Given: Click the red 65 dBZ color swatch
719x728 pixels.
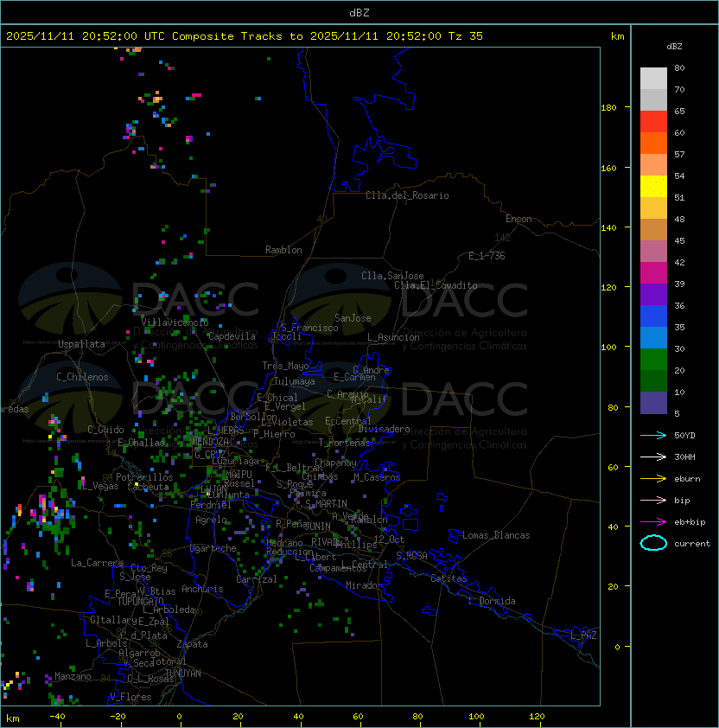Looking at the screenshot, I should (x=653, y=122).
